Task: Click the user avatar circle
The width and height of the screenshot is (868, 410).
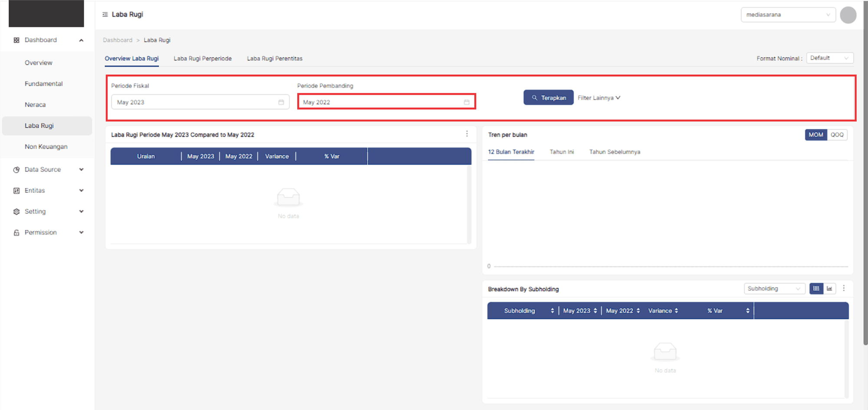Action: [848, 15]
